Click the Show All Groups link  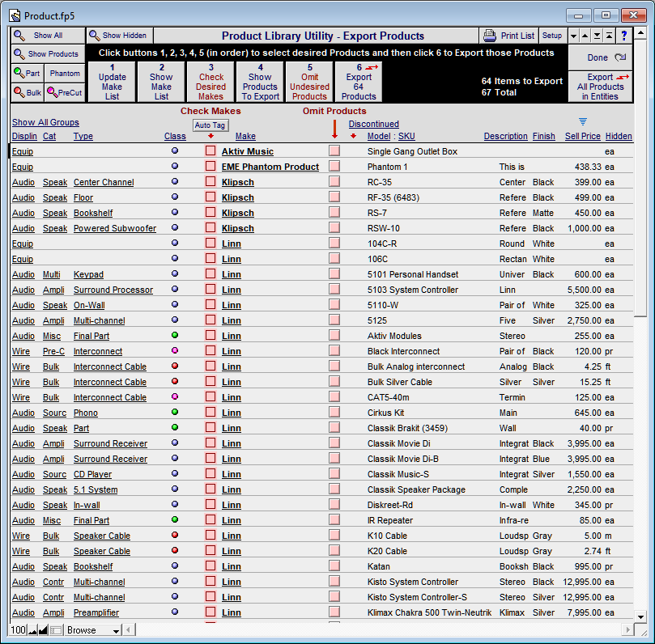[x=45, y=122]
